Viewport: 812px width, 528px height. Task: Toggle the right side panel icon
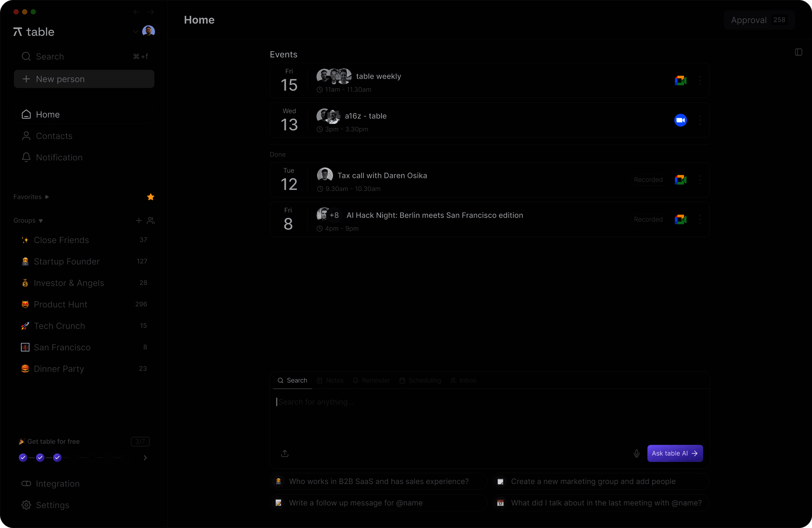(798, 52)
